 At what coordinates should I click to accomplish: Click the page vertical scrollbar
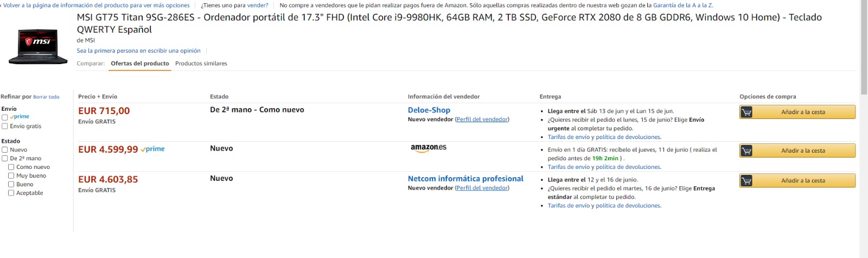click(864, 129)
